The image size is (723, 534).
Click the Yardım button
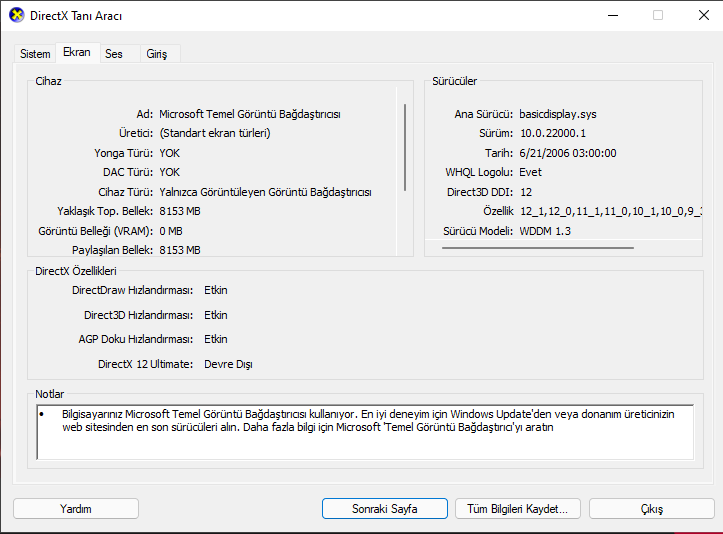coord(76,509)
